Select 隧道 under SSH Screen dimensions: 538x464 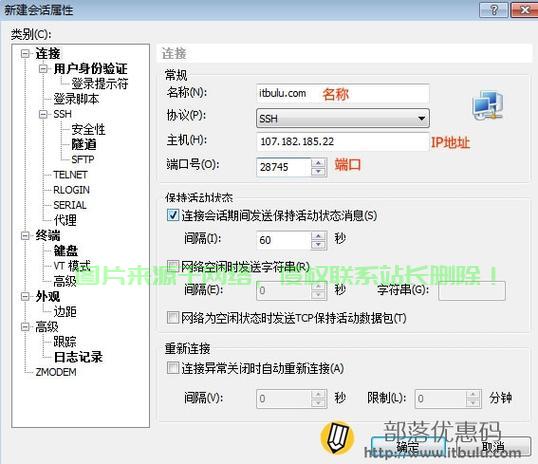pos(84,144)
